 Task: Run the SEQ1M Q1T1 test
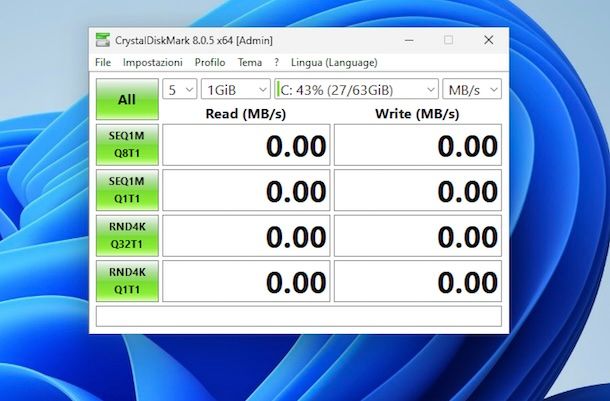click(127, 190)
